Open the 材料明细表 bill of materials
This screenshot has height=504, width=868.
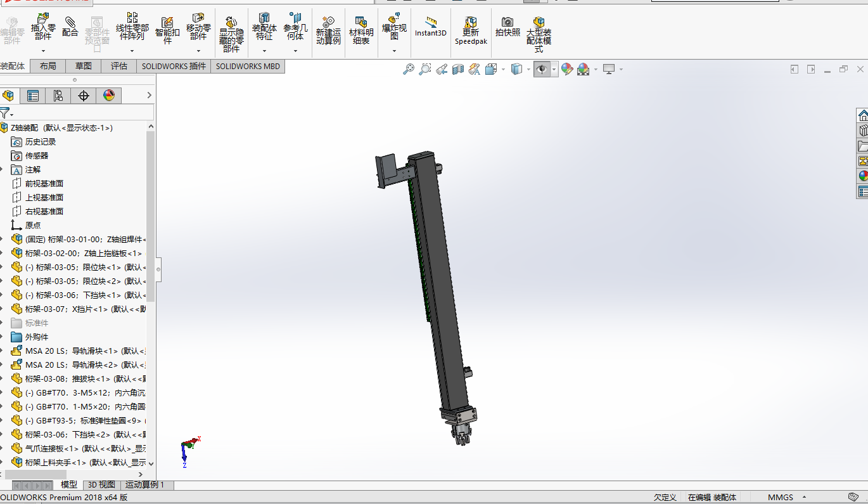click(x=361, y=30)
